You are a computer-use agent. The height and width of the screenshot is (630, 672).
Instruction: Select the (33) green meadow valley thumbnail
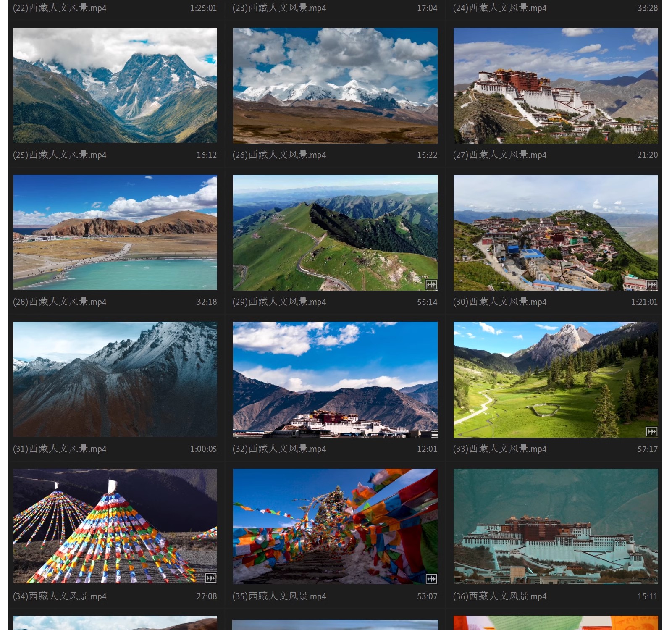click(x=556, y=380)
